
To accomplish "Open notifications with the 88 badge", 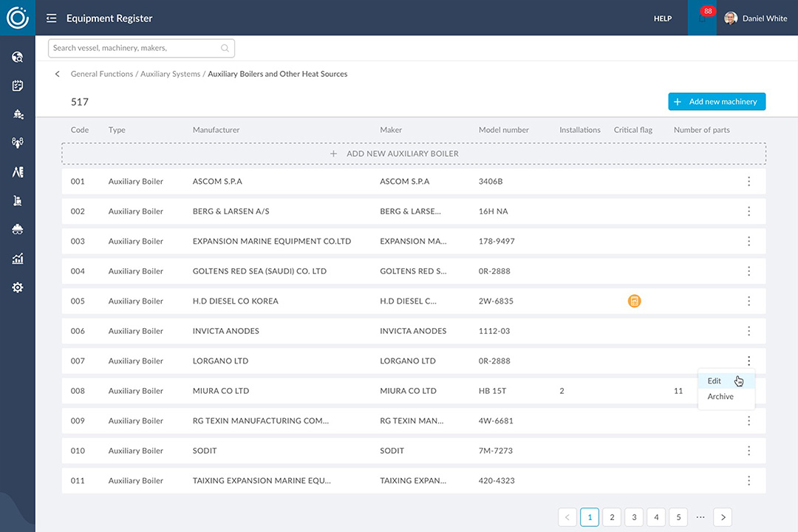I will [x=703, y=18].
